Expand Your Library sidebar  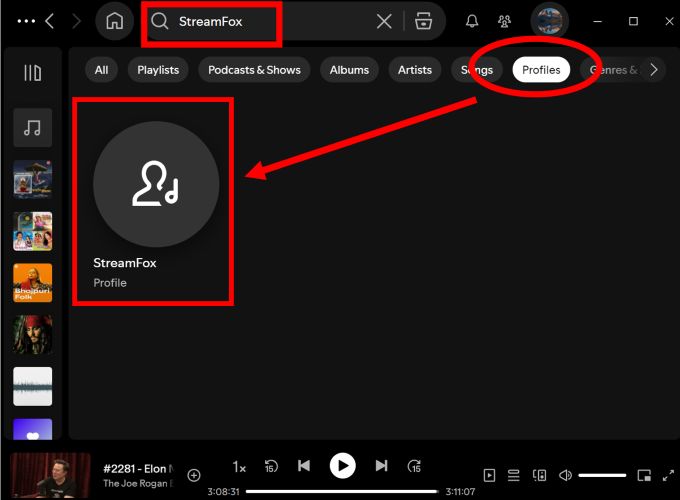(33, 72)
